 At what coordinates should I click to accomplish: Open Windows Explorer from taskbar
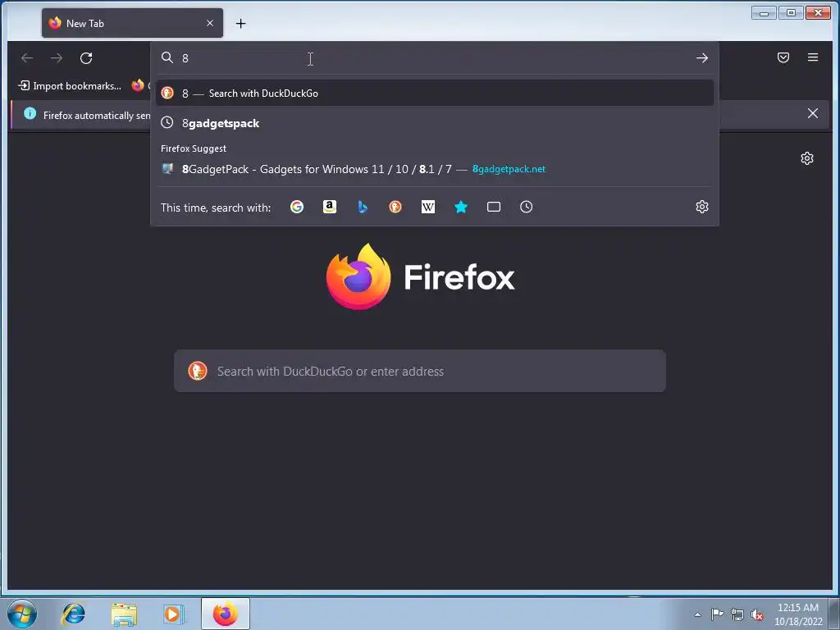(124, 614)
